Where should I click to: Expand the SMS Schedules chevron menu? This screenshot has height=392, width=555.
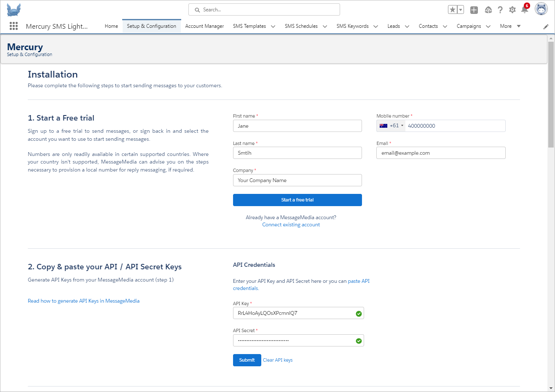(325, 27)
